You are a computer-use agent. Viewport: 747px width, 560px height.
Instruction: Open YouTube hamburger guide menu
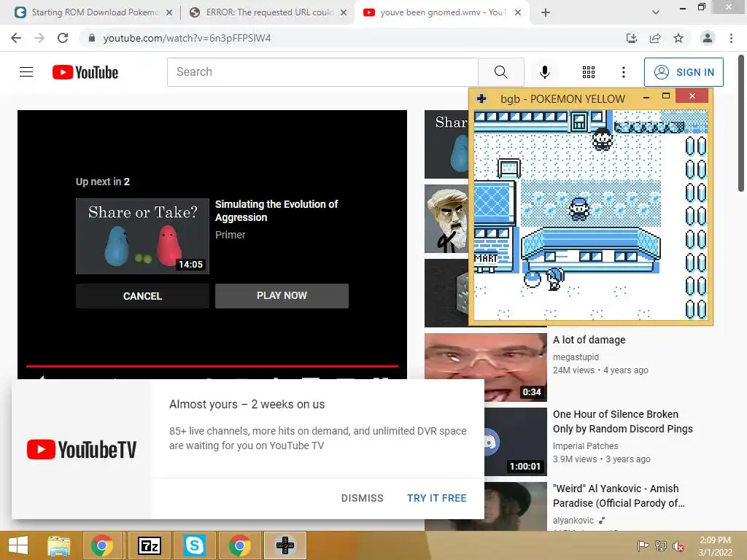tap(26, 72)
